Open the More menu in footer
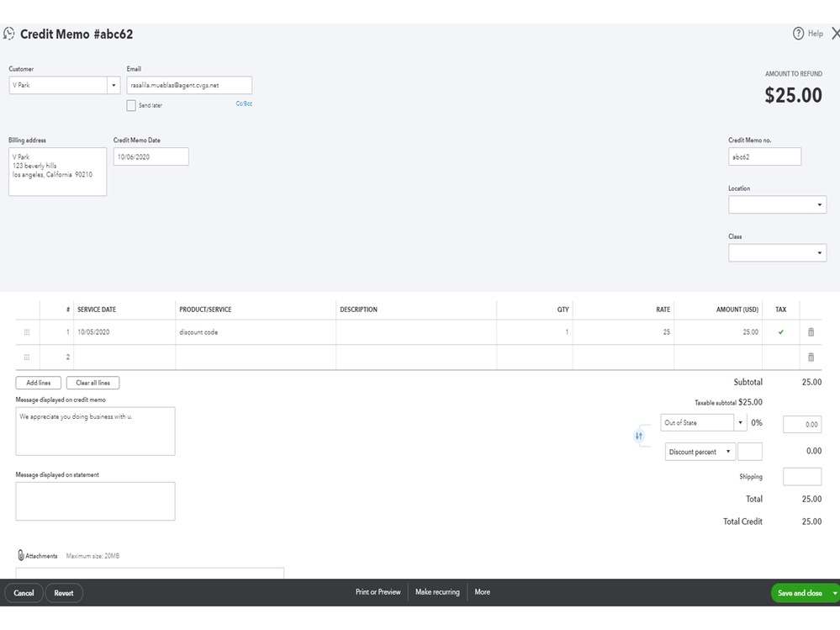The width and height of the screenshot is (840, 630). click(482, 592)
